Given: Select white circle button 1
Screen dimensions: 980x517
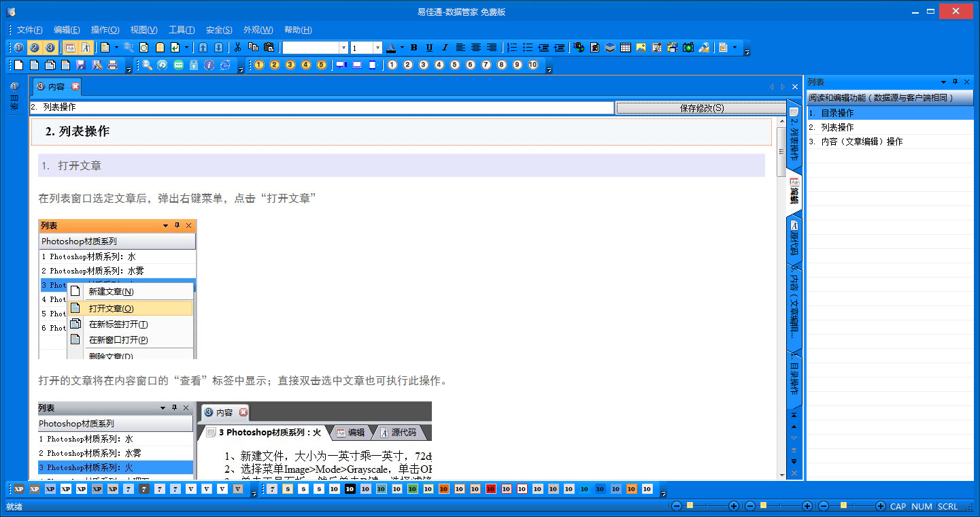Looking at the screenshot, I should point(392,65).
